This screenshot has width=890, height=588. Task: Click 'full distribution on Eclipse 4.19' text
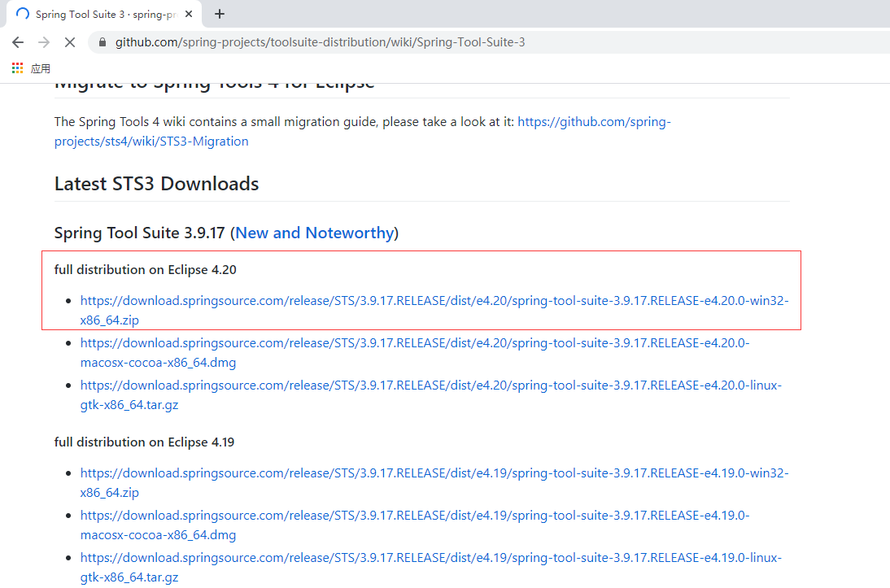point(144,442)
